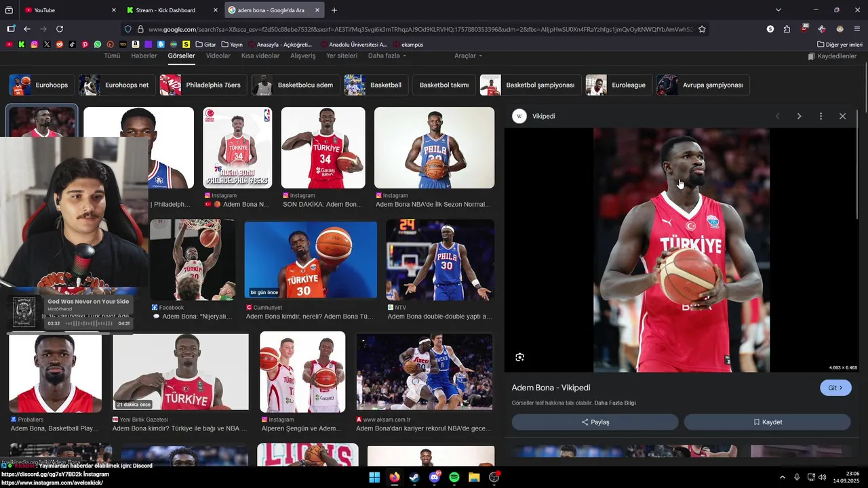Filter by Euroleague chip
Image resolution: width=868 pixels, height=488 pixels.
(618, 85)
